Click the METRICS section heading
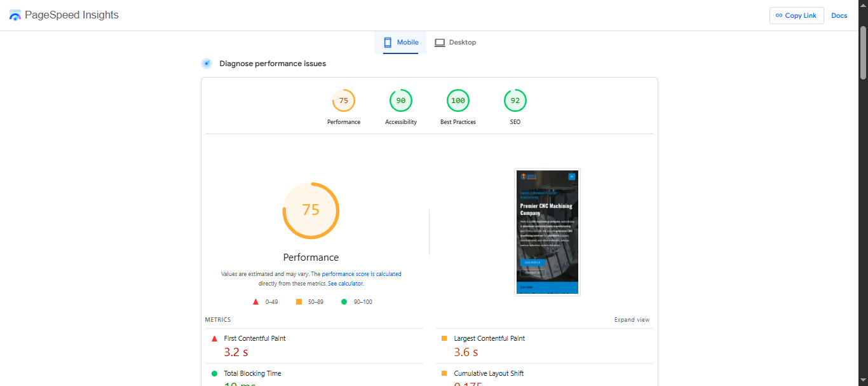This screenshot has width=868, height=386. (218, 320)
